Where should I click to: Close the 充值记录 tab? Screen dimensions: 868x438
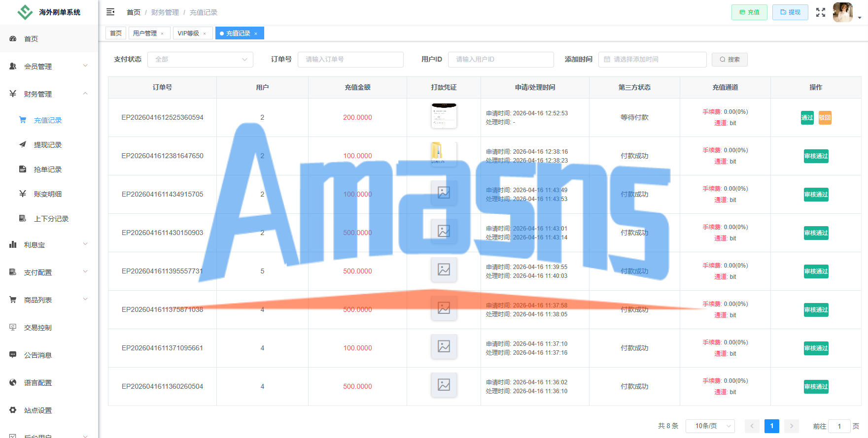click(256, 34)
